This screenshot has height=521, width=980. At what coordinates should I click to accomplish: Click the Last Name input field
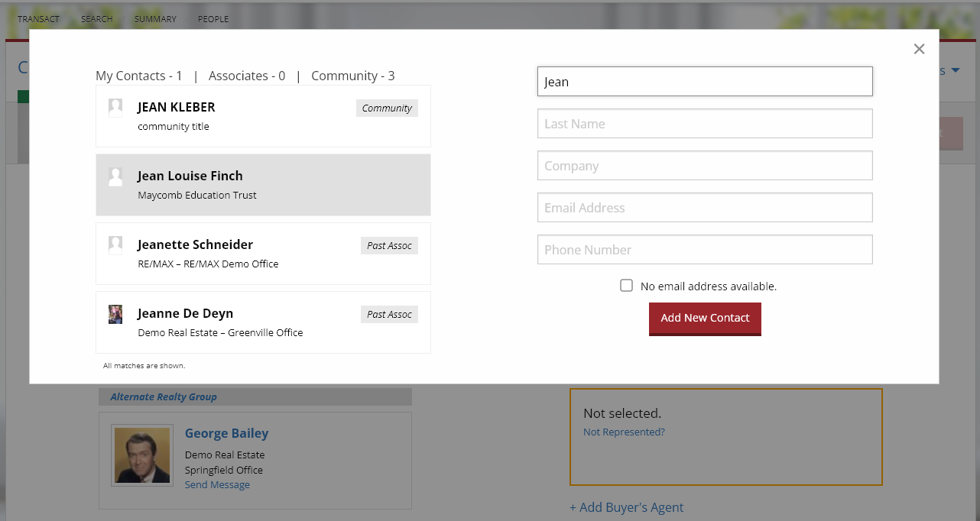(x=704, y=123)
